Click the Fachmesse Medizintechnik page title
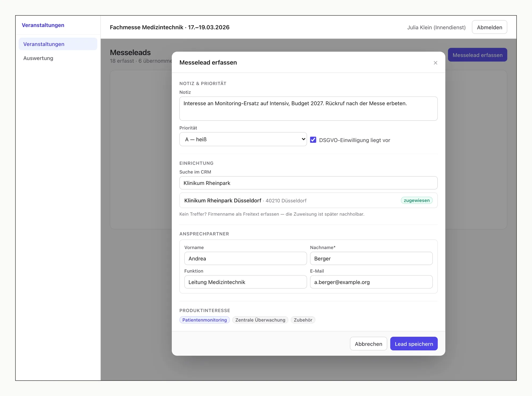532x396 pixels. tap(170, 27)
